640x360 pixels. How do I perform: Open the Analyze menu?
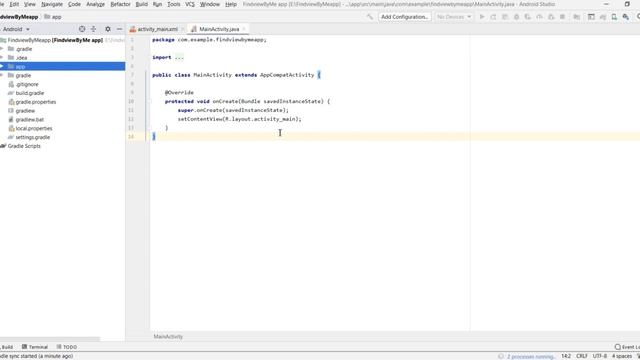tap(96, 4)
